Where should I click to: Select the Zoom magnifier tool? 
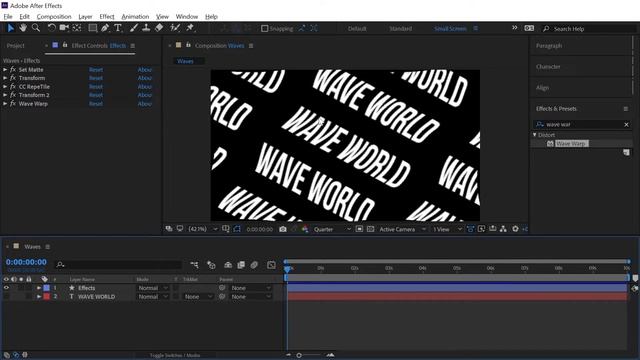(x=36, y=28)
